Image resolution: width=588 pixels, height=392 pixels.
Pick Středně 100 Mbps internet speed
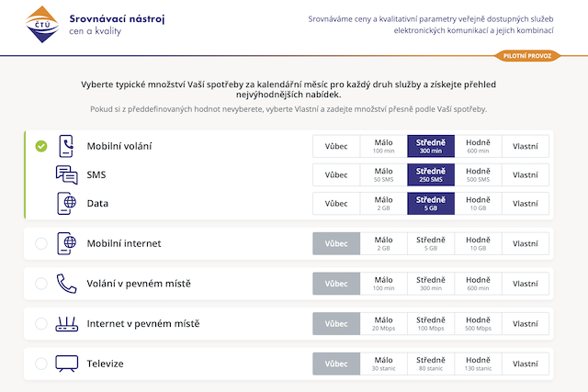430,323
